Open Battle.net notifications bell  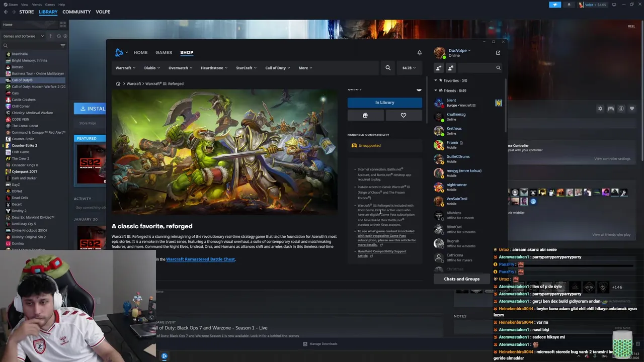click(420, 53)
